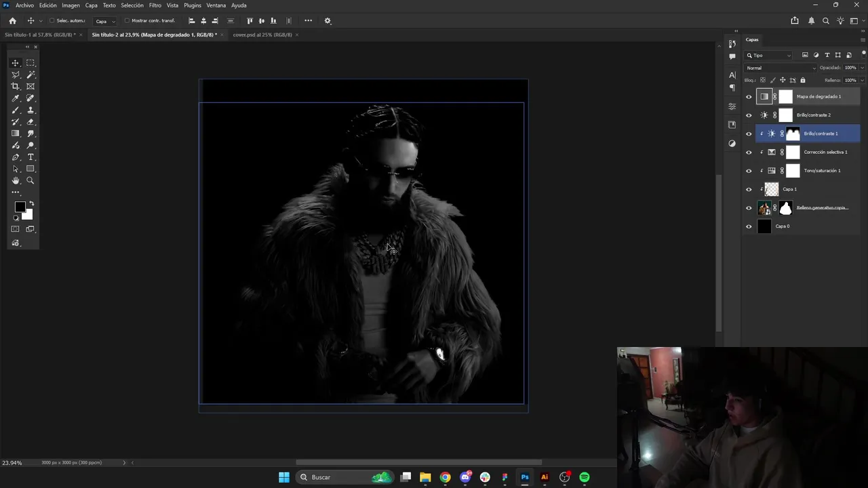Select the Gradient tool
Viewport: 868px width, 488px height.
pos(16,134)
